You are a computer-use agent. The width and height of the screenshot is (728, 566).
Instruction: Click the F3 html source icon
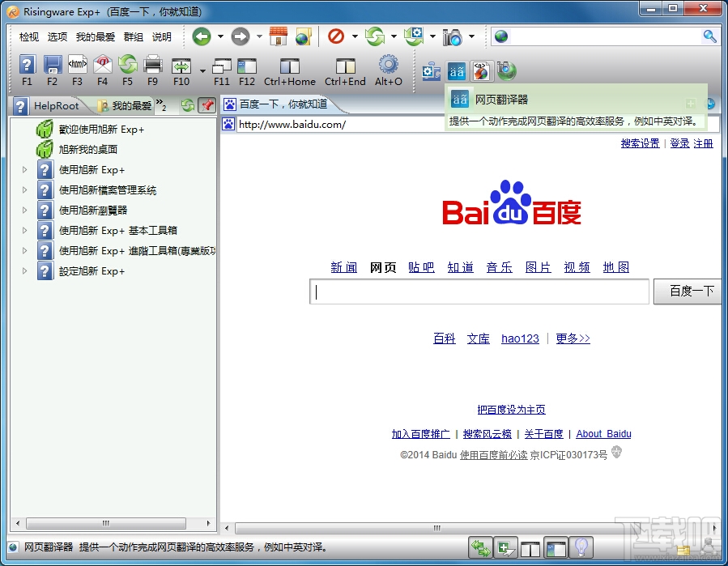(78, 65)
